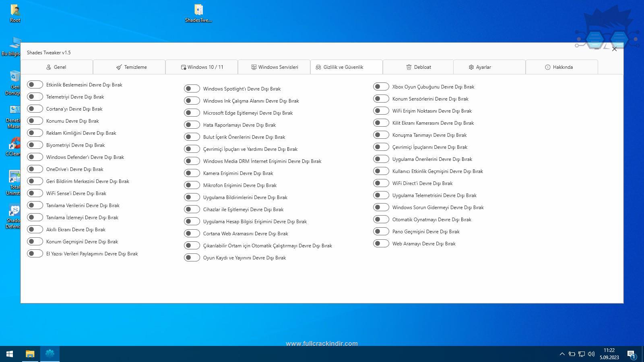
Task: Enable Kamera Erişimini Devre Dışı Bırak
Action: [192, 173]
